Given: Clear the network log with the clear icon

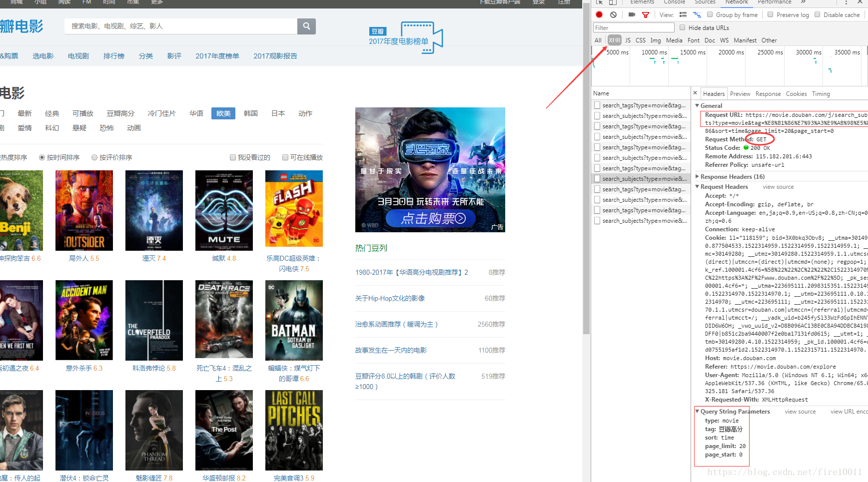Looking at the screenshot, I should [x=613, y=14].
